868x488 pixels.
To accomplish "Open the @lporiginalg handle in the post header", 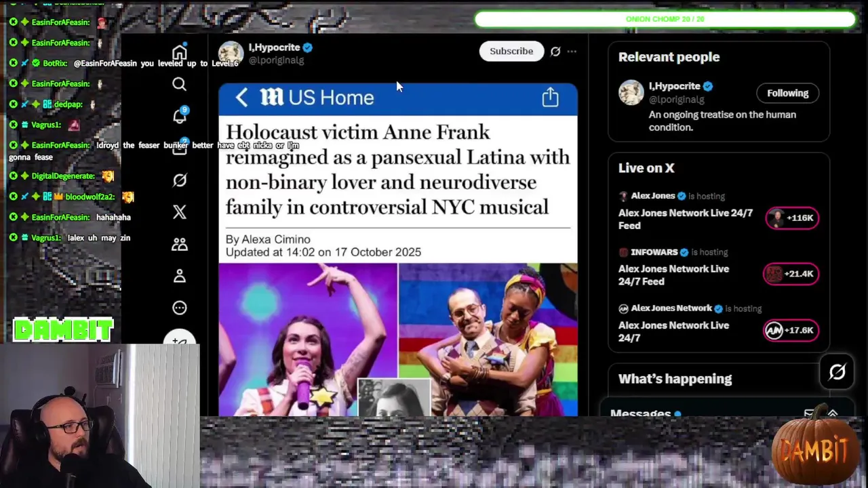I will pos(276,60).
